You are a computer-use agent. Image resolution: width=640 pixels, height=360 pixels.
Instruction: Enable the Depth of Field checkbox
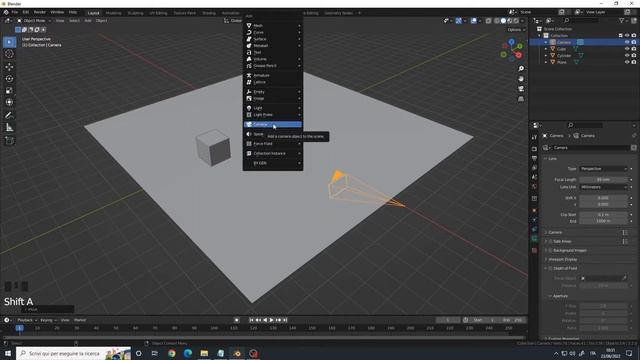coord(550,268)
